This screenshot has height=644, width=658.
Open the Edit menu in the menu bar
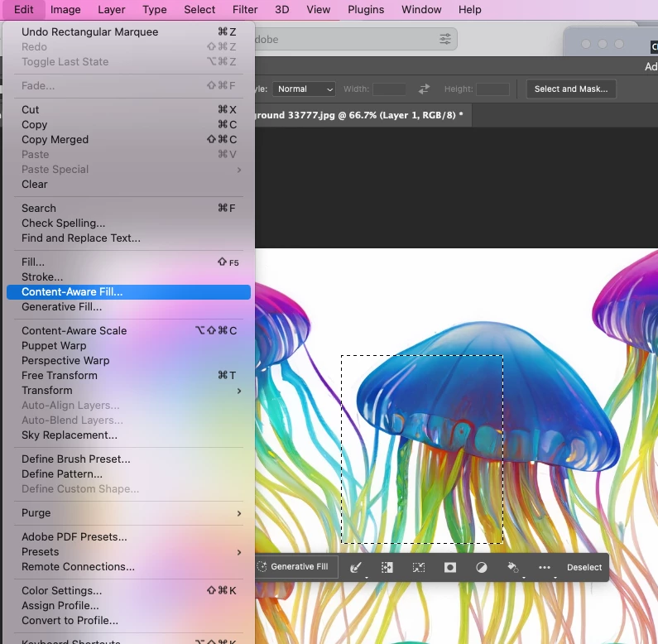[x=23, y=9]
